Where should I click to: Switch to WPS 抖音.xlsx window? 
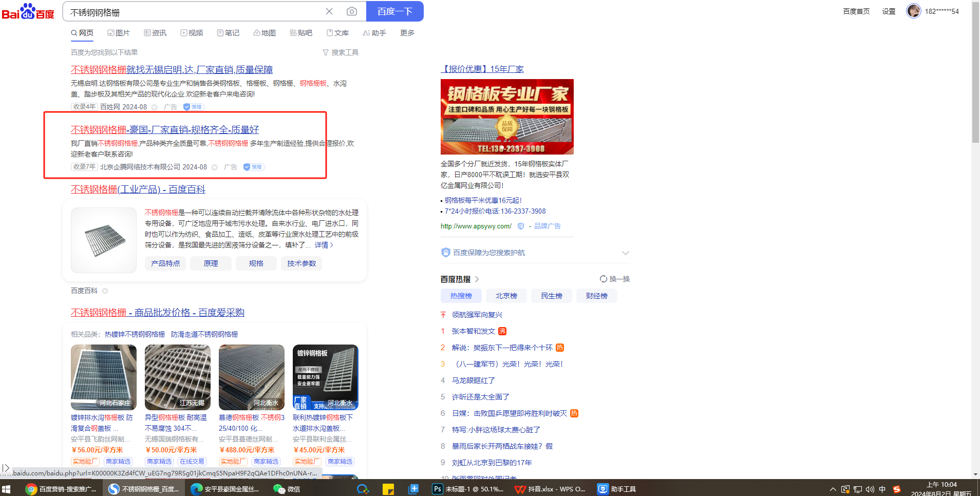click(x=550, y=489)
